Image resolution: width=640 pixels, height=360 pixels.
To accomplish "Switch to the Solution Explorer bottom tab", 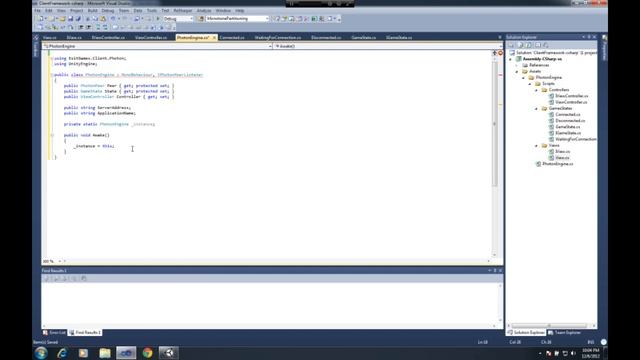I will 526,333.
